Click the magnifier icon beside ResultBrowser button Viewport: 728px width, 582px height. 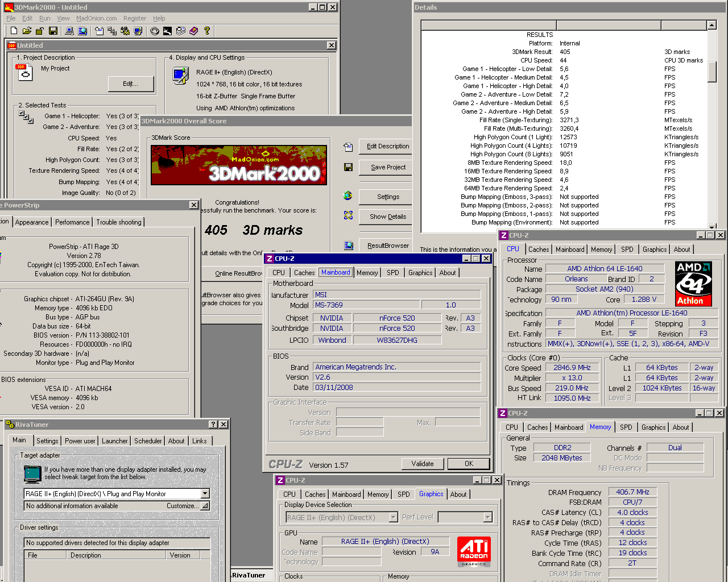click(x=348, y=246)
